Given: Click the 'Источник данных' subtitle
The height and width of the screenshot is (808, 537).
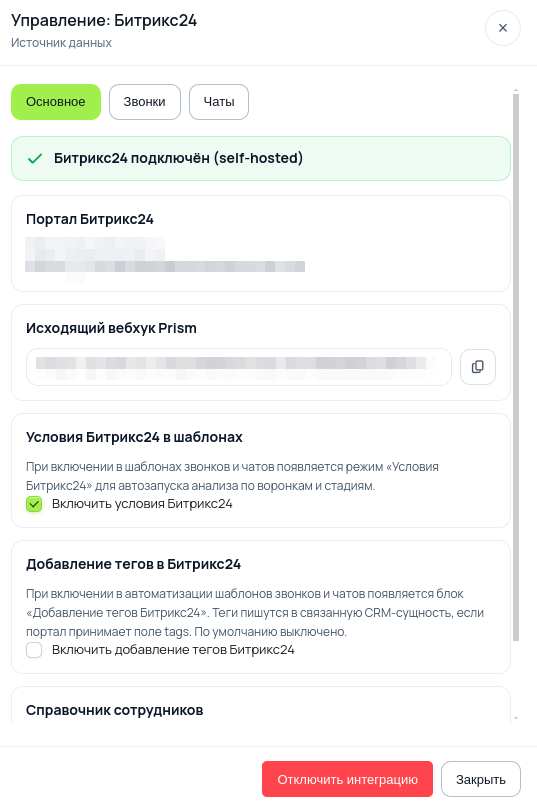Looking at the screenshot, I should click(61, 43).
